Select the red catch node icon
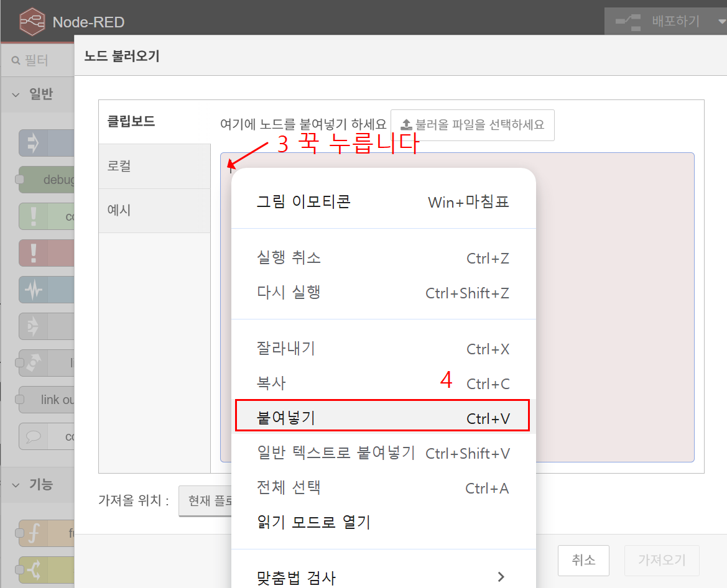 pyautogui.click(x=33, y=253)
